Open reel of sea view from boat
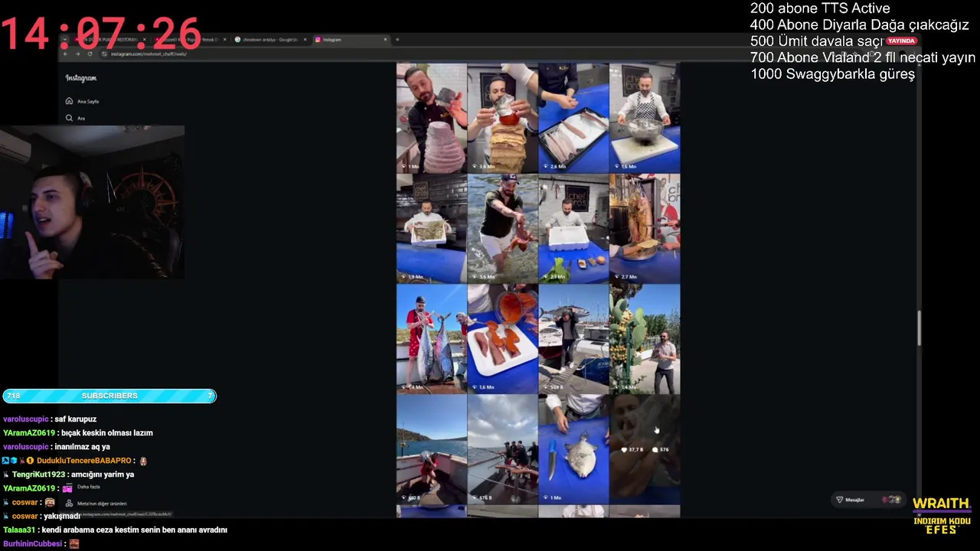The image size is (980, 551). click(x=431, y=449)
